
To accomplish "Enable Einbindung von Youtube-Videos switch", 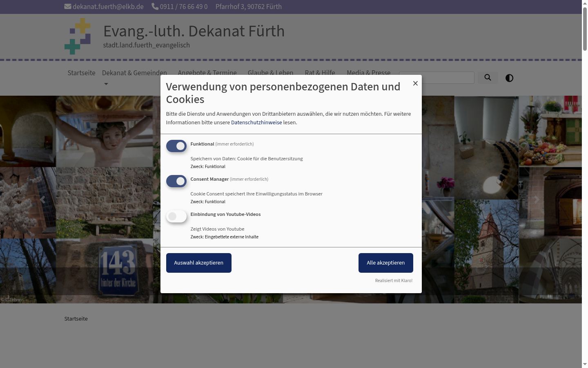I will (176, 216).
